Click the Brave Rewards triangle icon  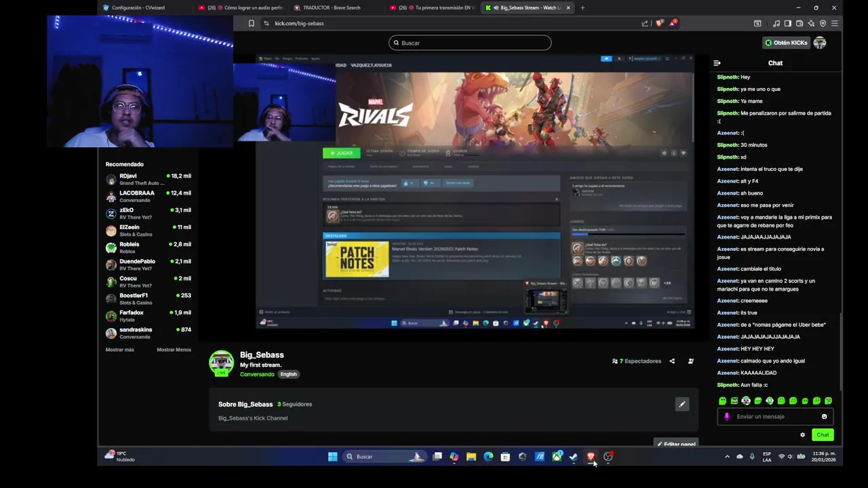coord(673,23)
